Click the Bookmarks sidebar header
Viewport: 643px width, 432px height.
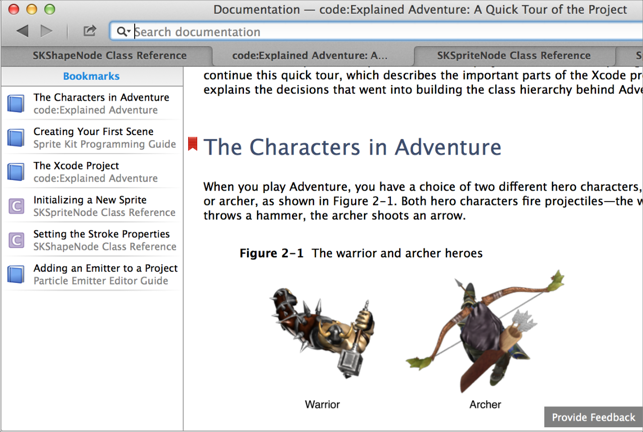(91, 76)
